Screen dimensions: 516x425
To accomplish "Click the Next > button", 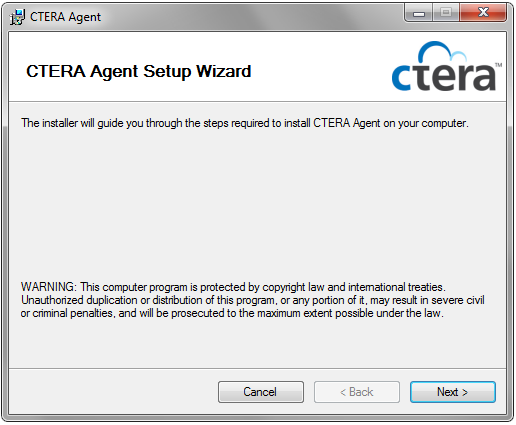I will pos(452,392).
